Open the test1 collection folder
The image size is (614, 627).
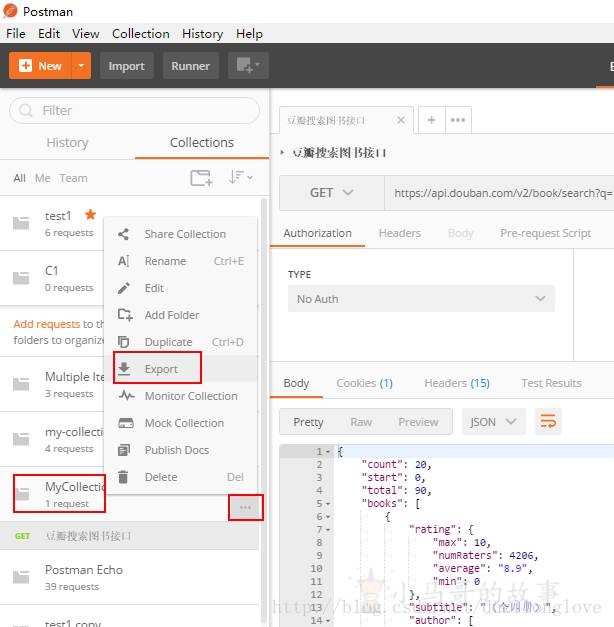click(x=21, y=223)
